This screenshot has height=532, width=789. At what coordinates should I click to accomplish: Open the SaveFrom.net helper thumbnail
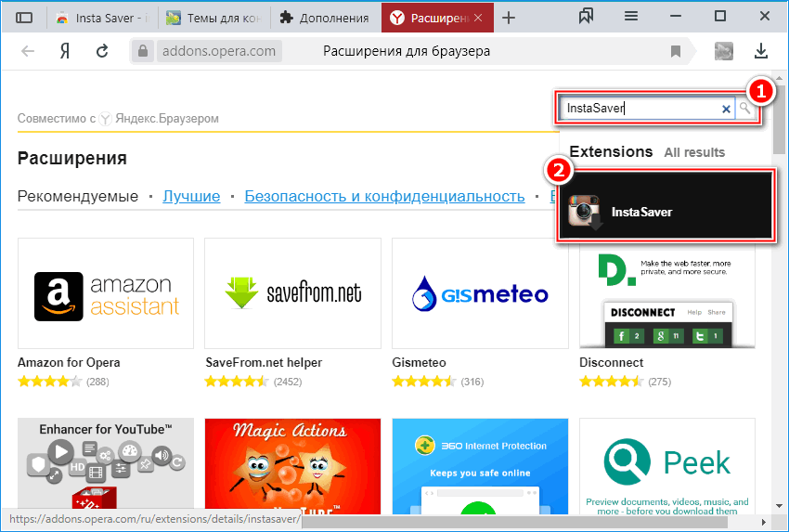click(x=292, y=292)
